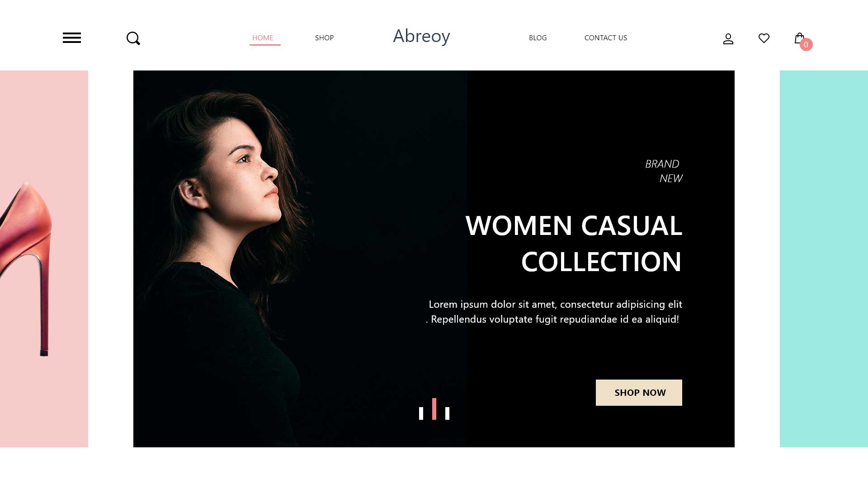Click the Women Casual Collection heading
Screen dimensions: 868x488
pos(574,244)
